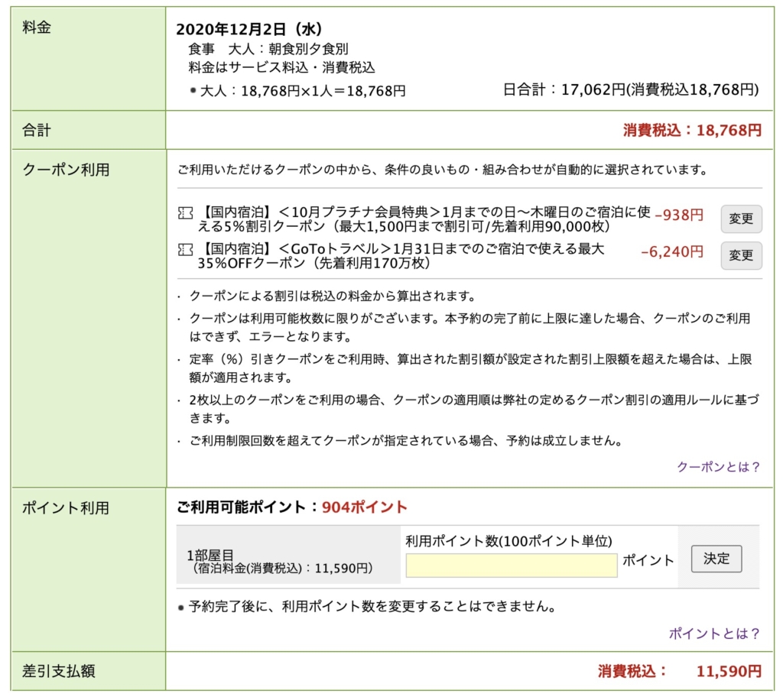Click the -938円 discount amount
Viewport: 783px width, 700px height.
(679, 216)
